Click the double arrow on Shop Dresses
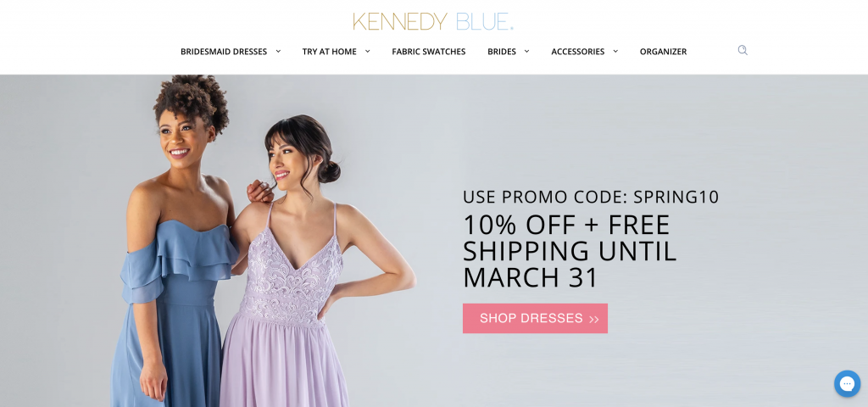The height and width of the screenshot is (407, 868). pyautogui.click(x=594, y=320)
